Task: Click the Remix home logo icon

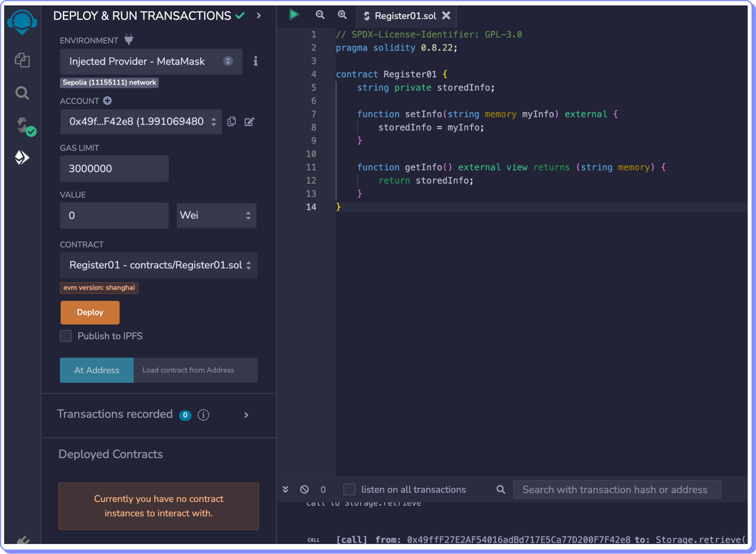Action: (x=22, y=22)
